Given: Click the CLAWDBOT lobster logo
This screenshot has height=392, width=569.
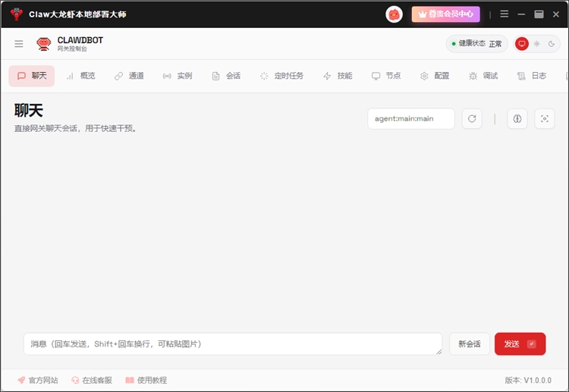Looking at the screenshot, I should tap(43, 44).
